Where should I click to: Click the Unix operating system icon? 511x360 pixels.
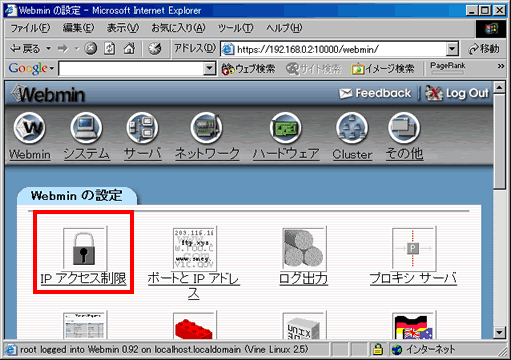(304, 325)
